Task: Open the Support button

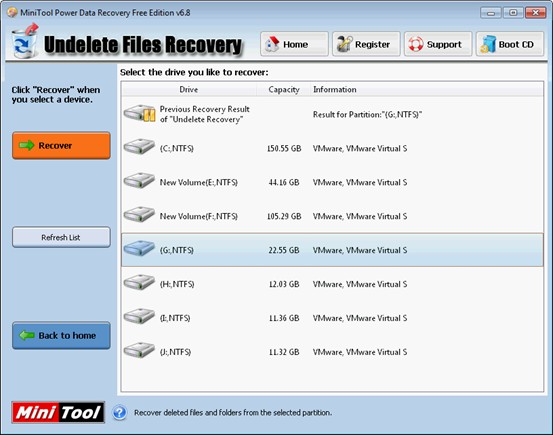Action: (x=438, y=44)
